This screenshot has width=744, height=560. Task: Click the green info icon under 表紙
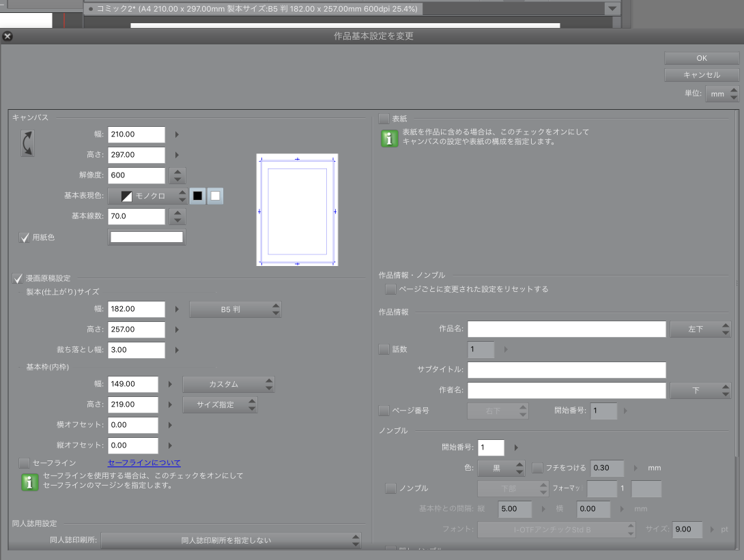click(x=389, y=138)
